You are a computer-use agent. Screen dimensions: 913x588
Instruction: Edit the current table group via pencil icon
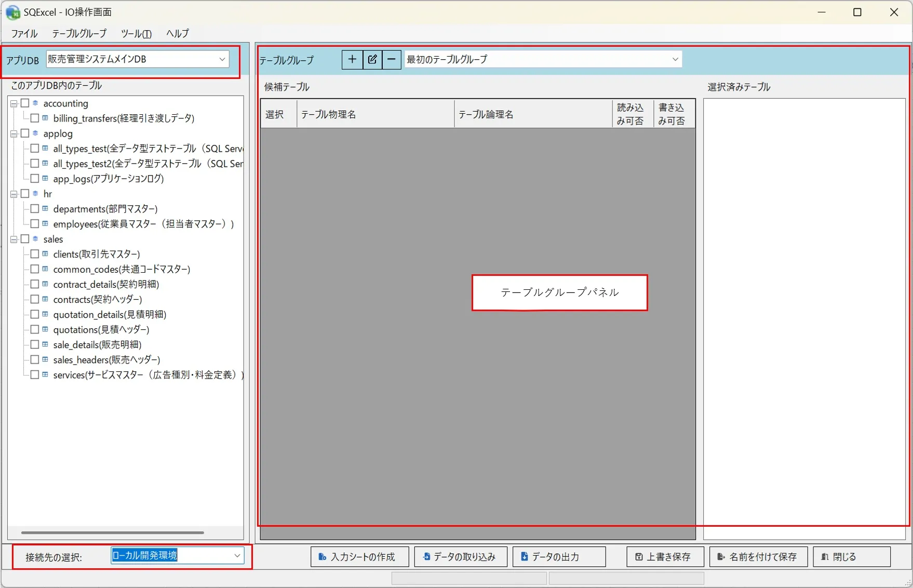[372, 59]
